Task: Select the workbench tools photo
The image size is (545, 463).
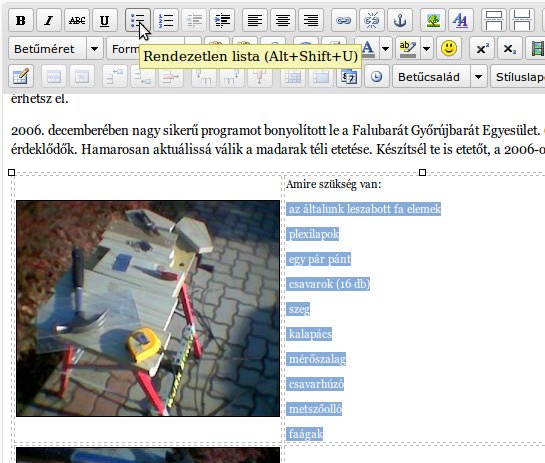Action: pos(148,308)
